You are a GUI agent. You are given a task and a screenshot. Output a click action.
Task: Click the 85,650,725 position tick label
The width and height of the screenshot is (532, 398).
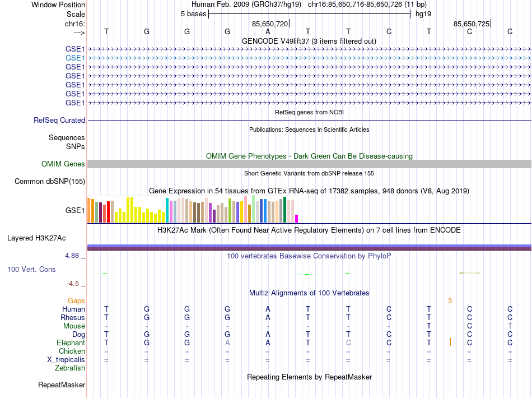click(x=472, y=24)
